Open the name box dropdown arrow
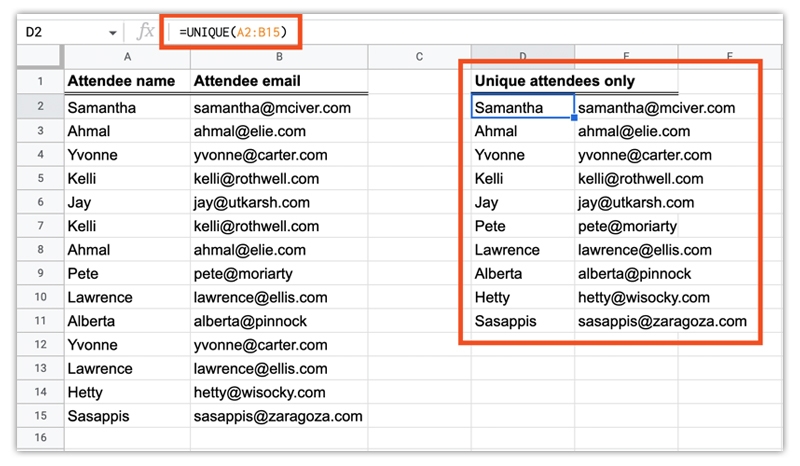 coord(112,33)
